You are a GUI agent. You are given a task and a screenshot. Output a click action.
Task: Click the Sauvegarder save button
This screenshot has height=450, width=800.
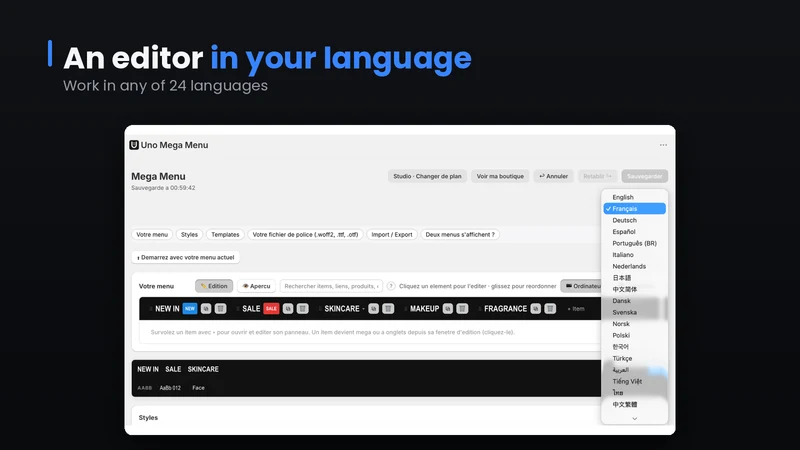(644, 176)
